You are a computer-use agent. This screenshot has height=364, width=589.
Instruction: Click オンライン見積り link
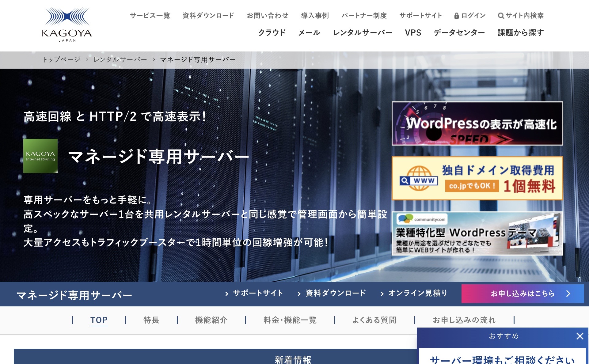pos(417,293)
